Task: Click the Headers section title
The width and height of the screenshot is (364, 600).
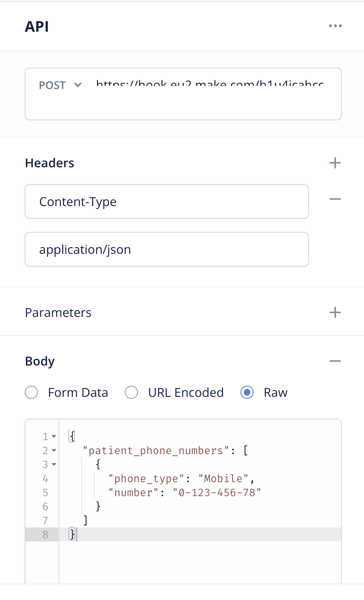Action: tap(50, 163)
